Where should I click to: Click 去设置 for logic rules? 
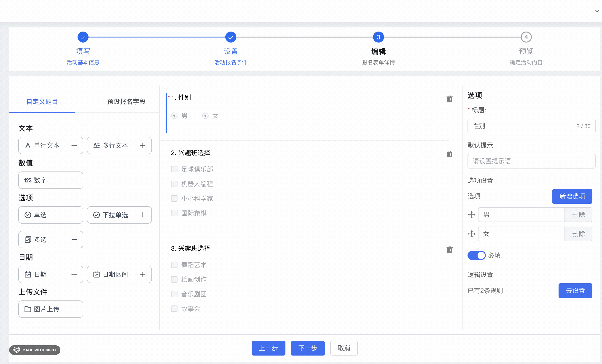(575, 290)
